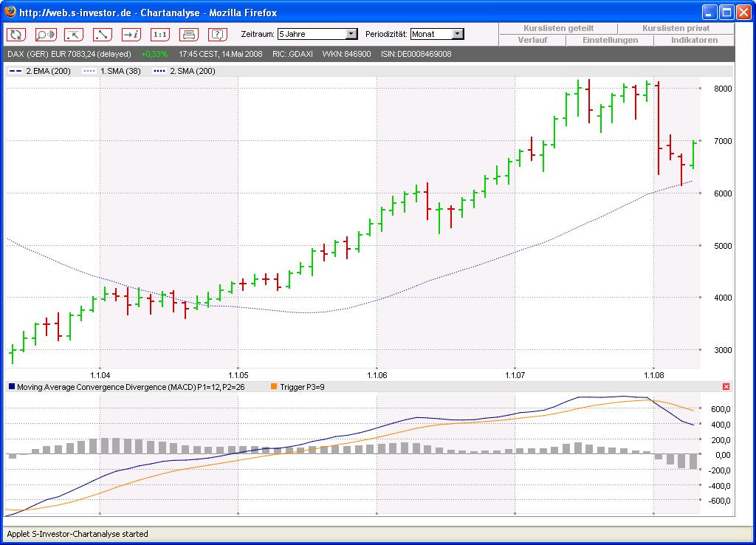This screenshot has width=756, height=545.
Task: Click the 0,00 MACD axis label
Action: coord(723,455)
